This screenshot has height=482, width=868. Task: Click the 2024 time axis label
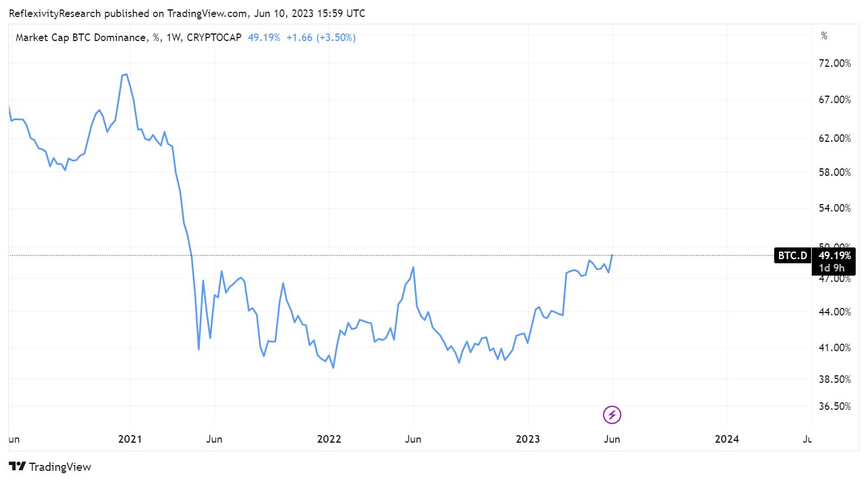[x=727, y=439]
